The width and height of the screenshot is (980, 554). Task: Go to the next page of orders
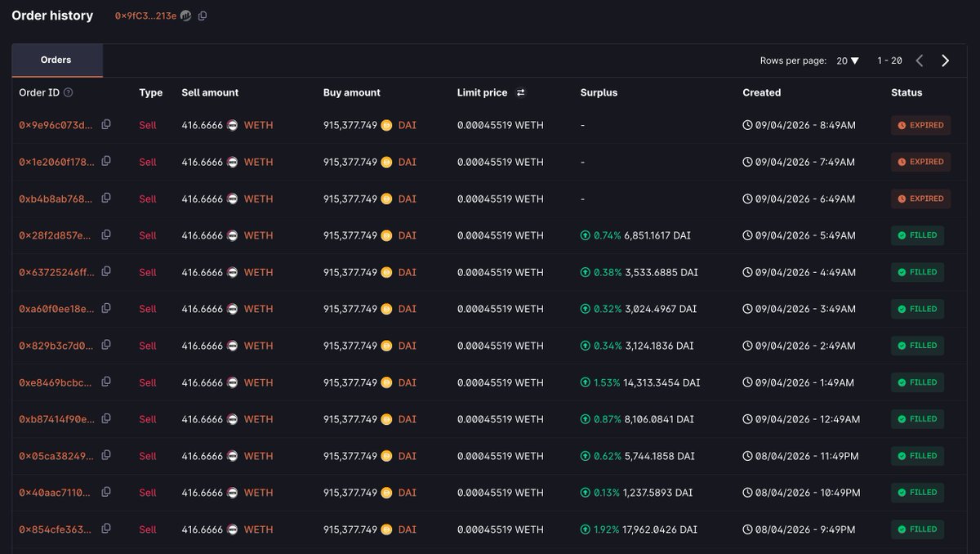click(945, 60)
